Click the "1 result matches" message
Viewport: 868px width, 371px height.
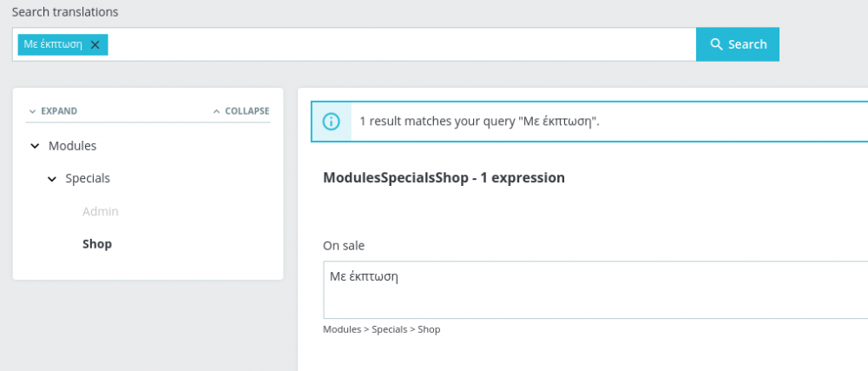(x=479, y=122)
